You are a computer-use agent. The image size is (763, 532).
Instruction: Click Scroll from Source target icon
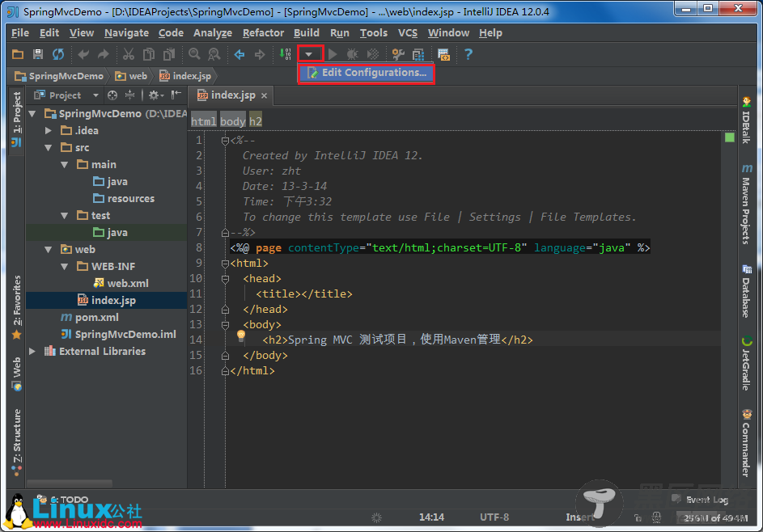click(x=112, y=95)
